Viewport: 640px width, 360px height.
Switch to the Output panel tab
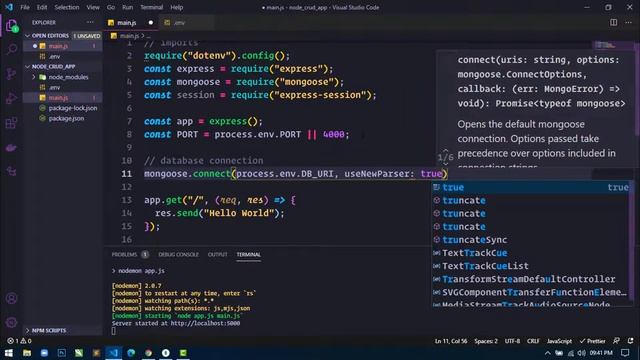(218, 254)
